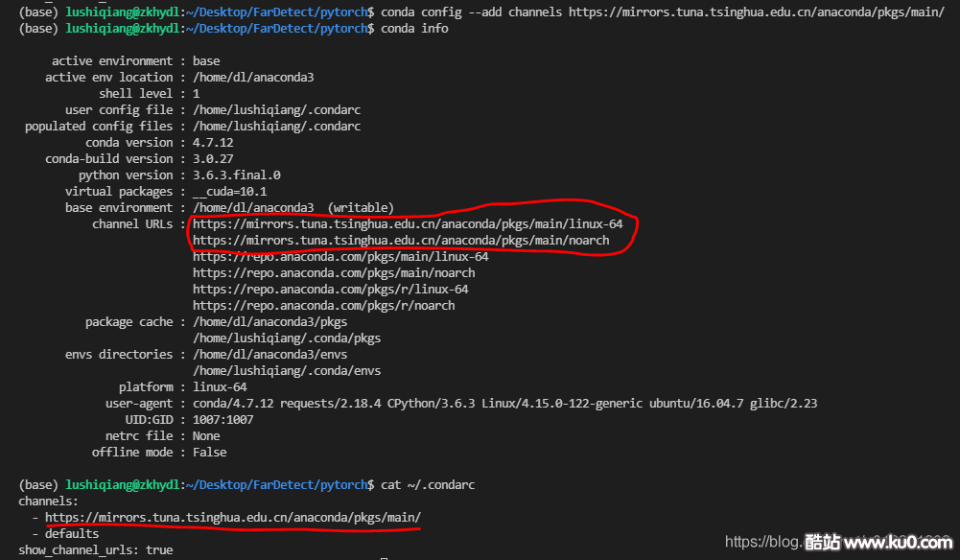This screenshot has width=960, height=560.
Task: Click the '/home/dl/anaconda3/pkgs' path
Action: pos(270,322)
